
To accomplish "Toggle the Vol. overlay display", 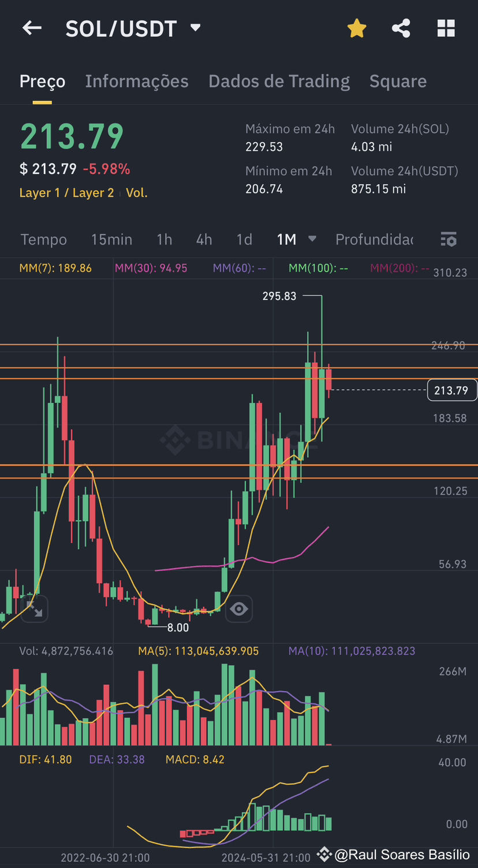I will pyautogui.click(x=136, y=192).
